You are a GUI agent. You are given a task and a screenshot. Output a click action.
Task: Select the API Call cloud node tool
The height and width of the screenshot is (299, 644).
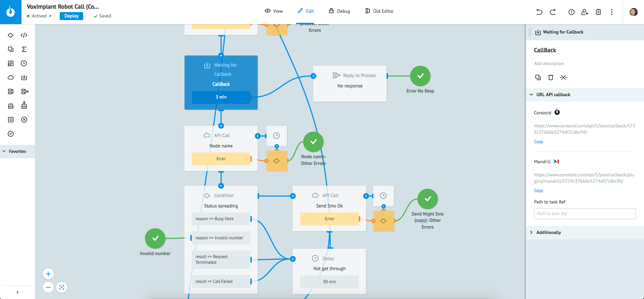pos(11,77)
